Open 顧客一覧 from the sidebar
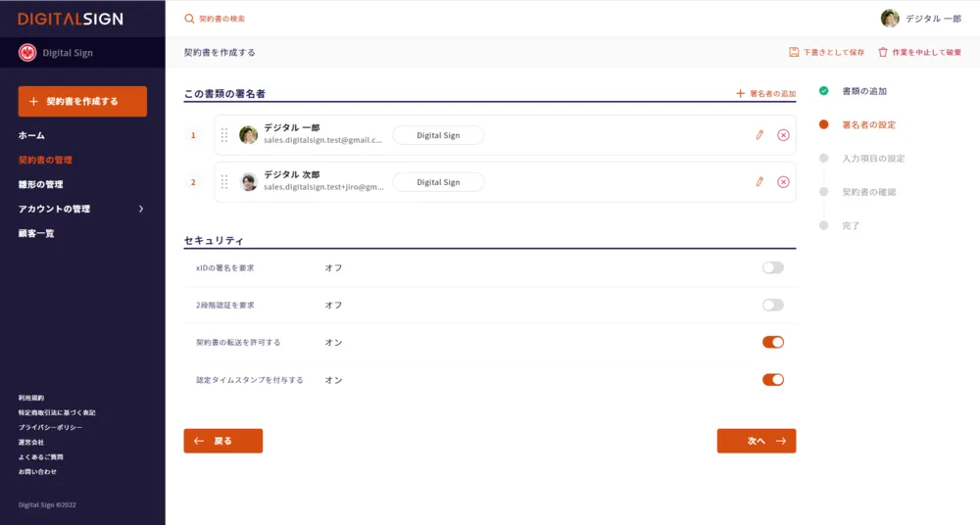Screen dimensions: 980x525 click(36, 233)
